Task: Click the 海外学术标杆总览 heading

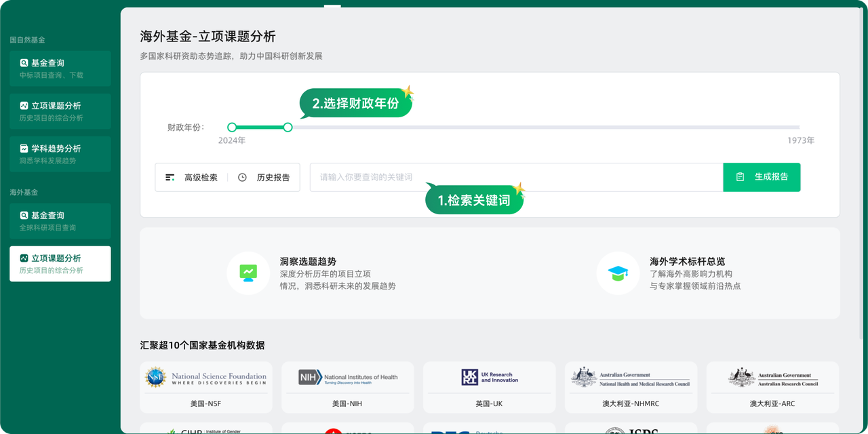Action: pos(687,262)
